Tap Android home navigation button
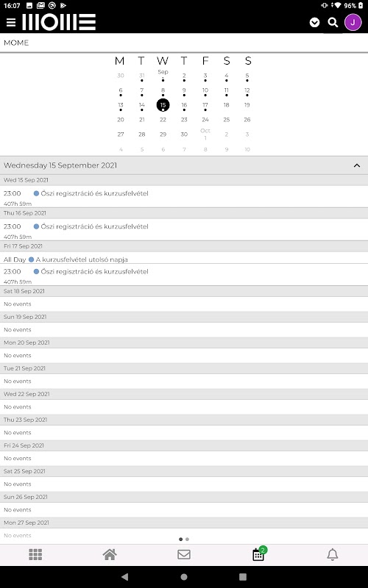 click(184, 577)
